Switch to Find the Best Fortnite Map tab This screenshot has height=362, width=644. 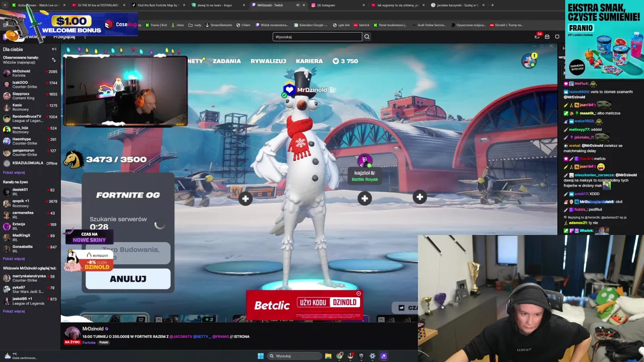point(158,5)
